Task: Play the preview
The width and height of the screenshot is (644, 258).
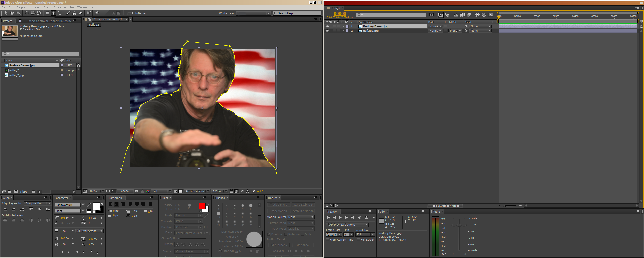Action: click(x=340, y=218)
